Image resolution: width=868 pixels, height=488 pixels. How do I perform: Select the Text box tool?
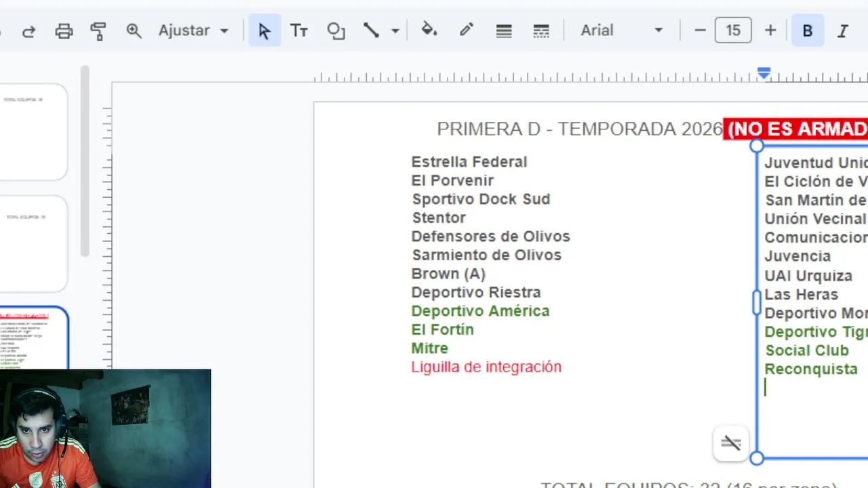(299, 30)
